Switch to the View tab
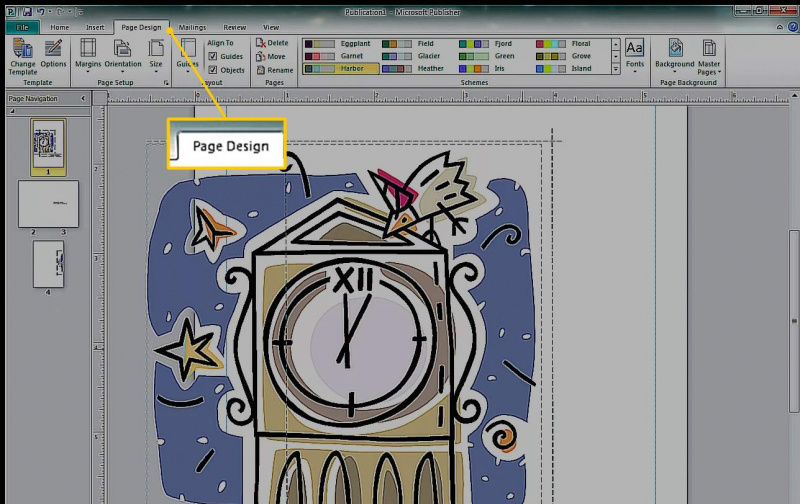800x504 pixels. pyautogui.click(x=271, y=28)
